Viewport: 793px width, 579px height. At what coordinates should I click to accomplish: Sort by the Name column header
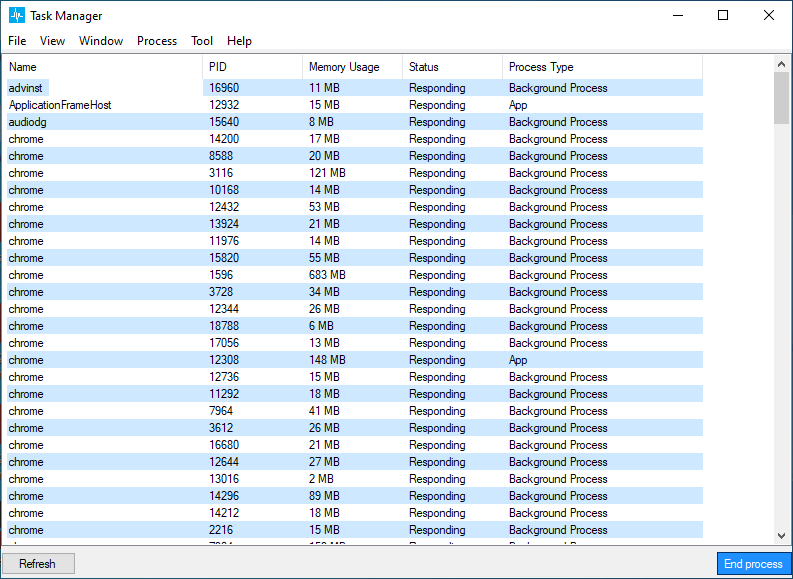pyautogui.click(x=105, y=67)
